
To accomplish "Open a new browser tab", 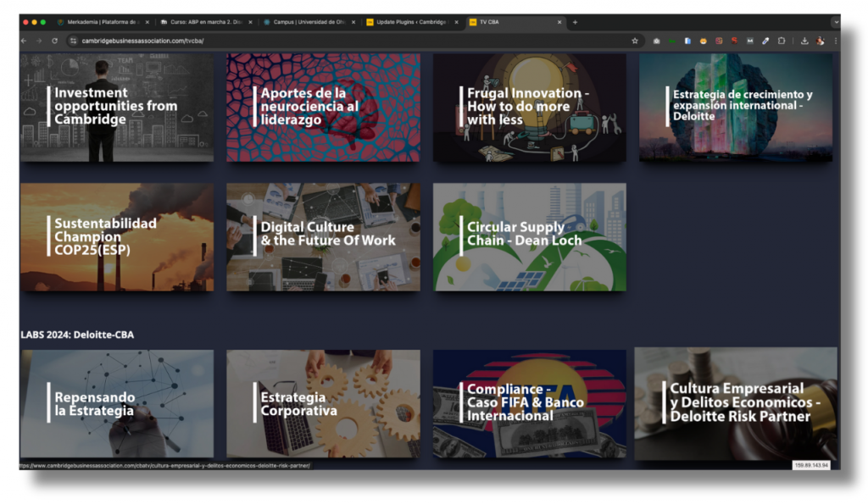I will [x=576, y=22].
